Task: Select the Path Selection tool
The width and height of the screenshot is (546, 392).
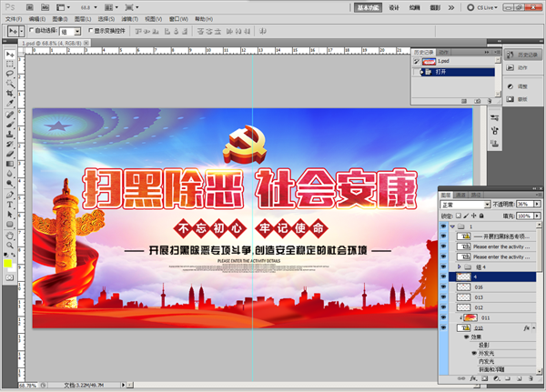Action: pyautogui.click(x=10, y=214)
